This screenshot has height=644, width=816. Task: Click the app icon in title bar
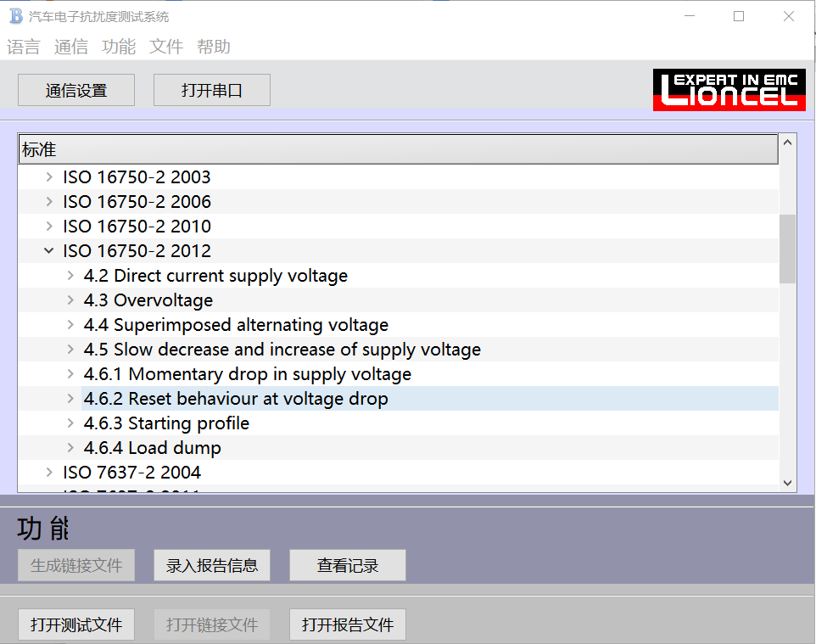coord(15,16)
